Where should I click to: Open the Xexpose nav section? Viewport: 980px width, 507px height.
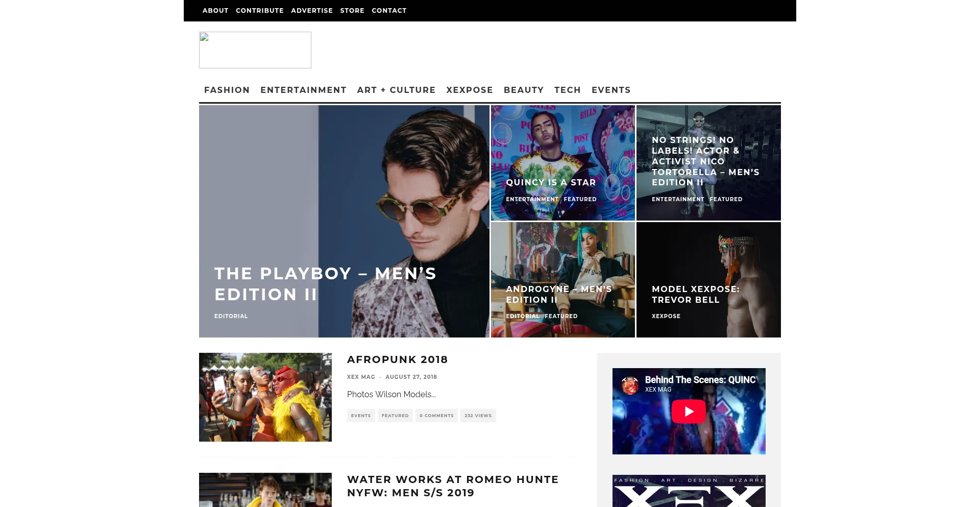point(470,90)
